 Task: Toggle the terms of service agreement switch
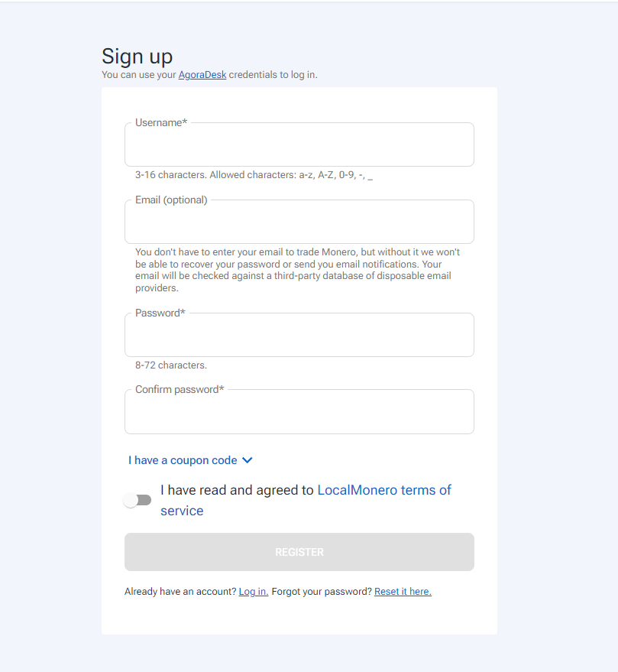[138, 500]
